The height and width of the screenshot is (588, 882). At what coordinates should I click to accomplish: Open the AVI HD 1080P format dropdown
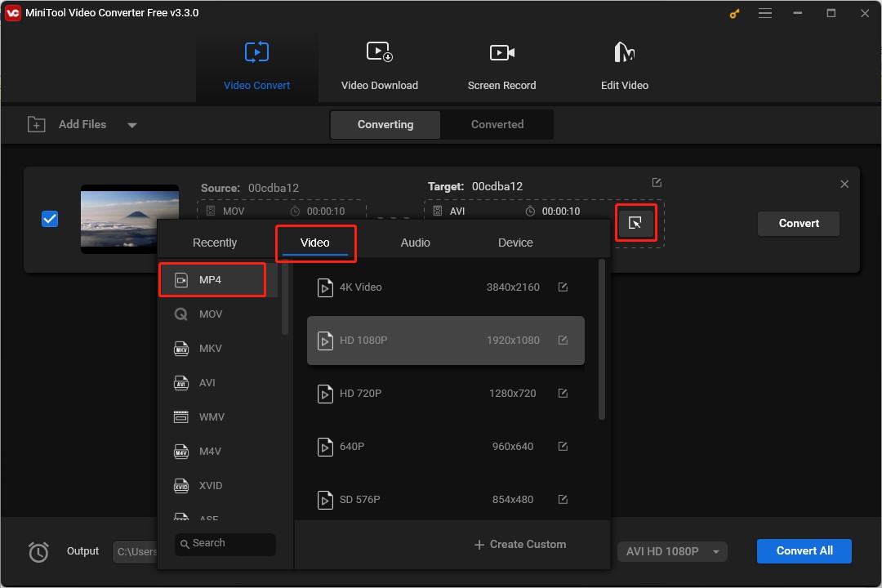tap(671, 551)
